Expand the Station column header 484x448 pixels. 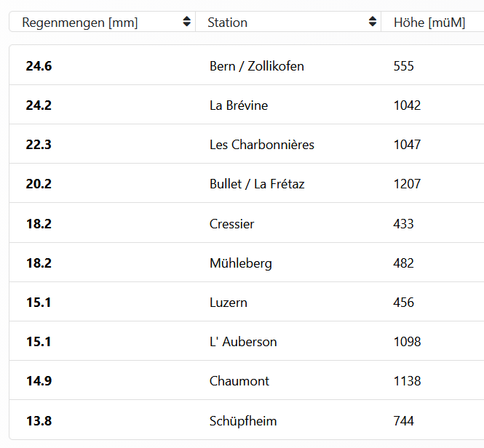(228, 23)
